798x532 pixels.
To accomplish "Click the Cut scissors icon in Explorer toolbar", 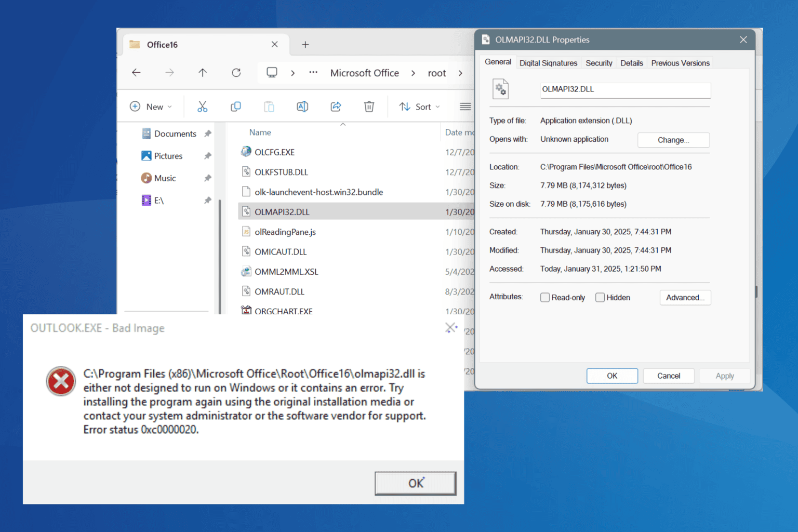I will 202,107.
